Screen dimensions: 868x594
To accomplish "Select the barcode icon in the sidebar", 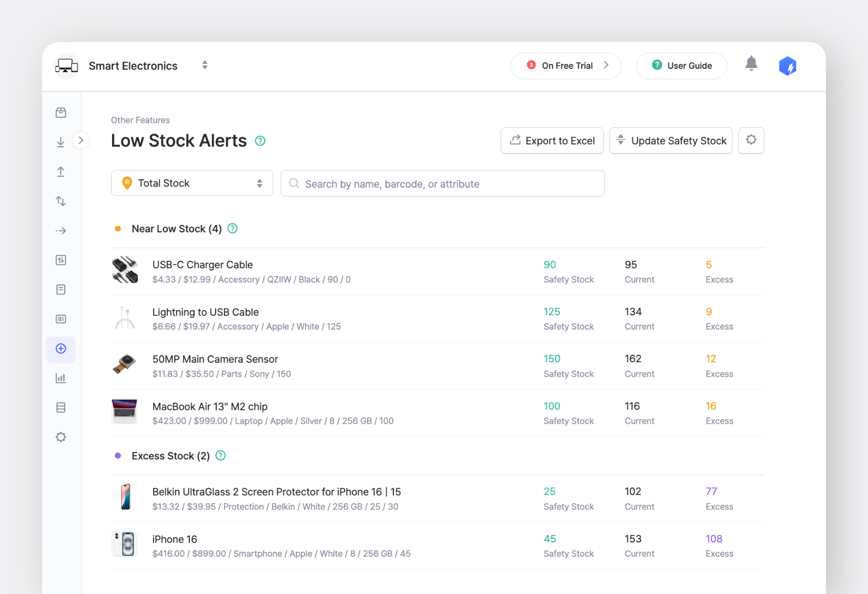I will tap(61, 319).
